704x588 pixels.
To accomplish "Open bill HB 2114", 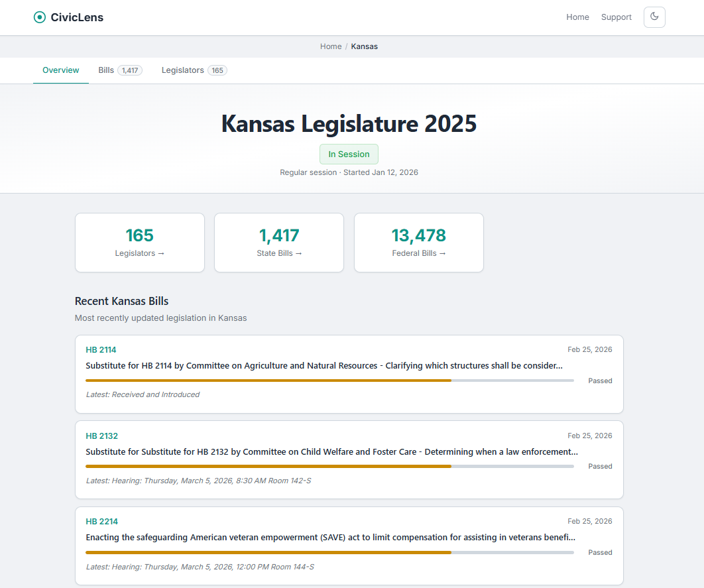I will tap(101, 350).
